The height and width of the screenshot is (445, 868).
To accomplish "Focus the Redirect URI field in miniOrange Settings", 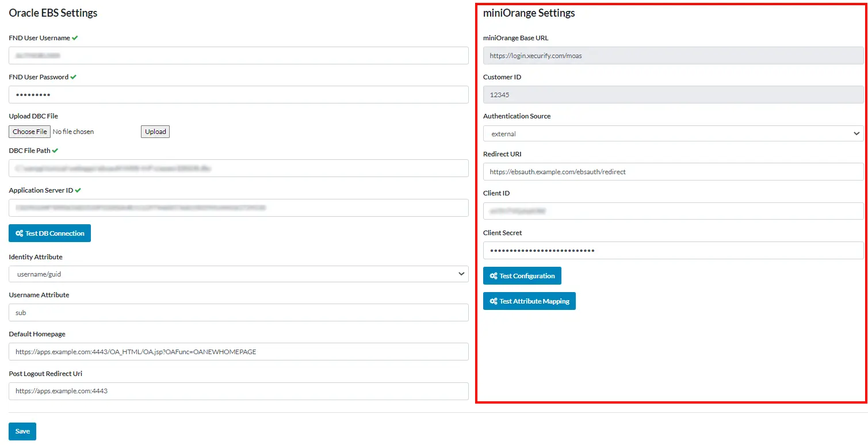I will [673, 172].
